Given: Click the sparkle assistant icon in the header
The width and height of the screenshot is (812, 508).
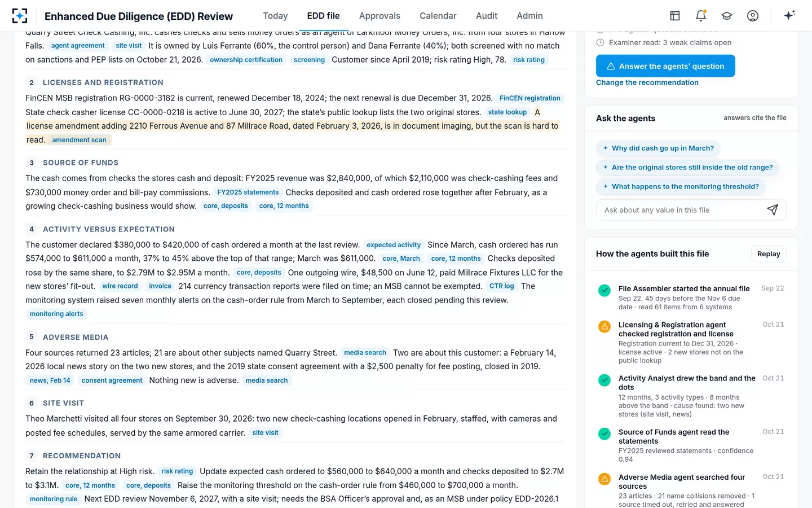Looking at the screenshot, I should [789, 15].
